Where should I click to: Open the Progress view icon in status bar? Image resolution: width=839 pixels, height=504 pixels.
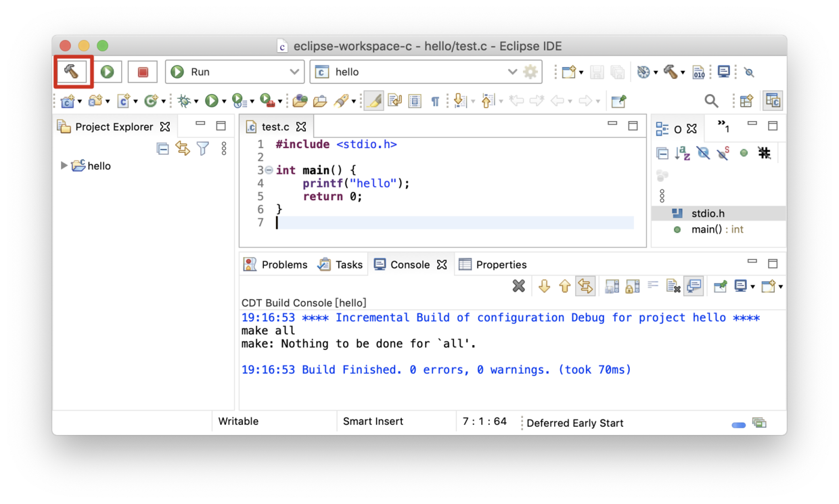[x=759, y=423]
